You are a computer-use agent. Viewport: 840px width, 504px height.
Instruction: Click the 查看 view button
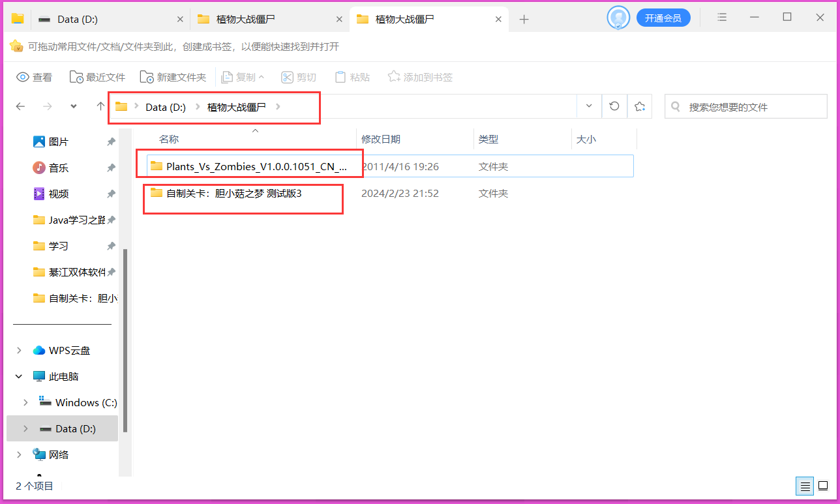click(x=35, y=77)
